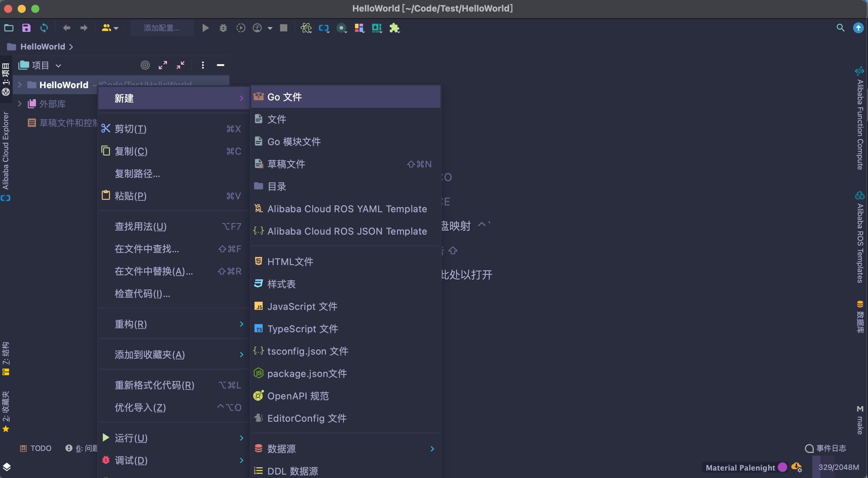The width and height of the screenshot is (868, 478).
Task: Click the locate target icon in project panel
Action: pyautogui.click(x=145, y=65)
